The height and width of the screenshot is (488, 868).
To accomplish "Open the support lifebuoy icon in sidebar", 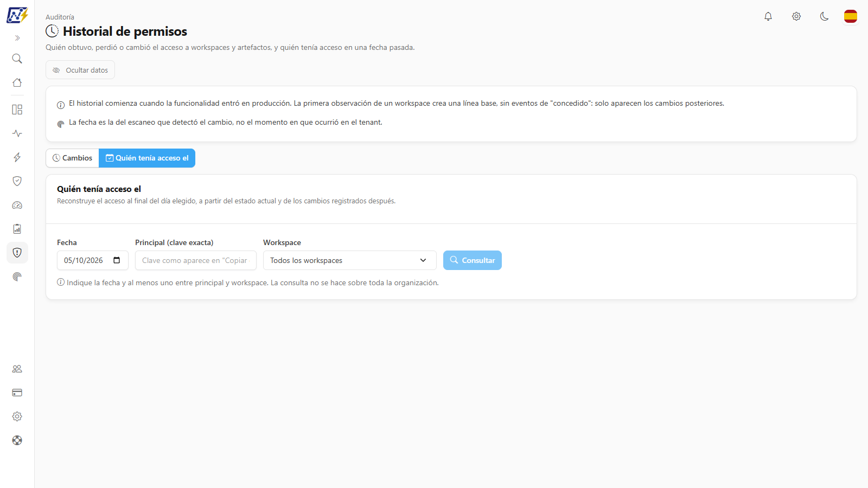I will (17, 440).
